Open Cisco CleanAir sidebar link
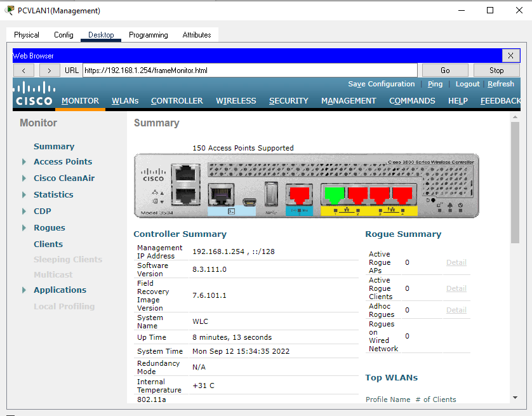 (64, 178)
